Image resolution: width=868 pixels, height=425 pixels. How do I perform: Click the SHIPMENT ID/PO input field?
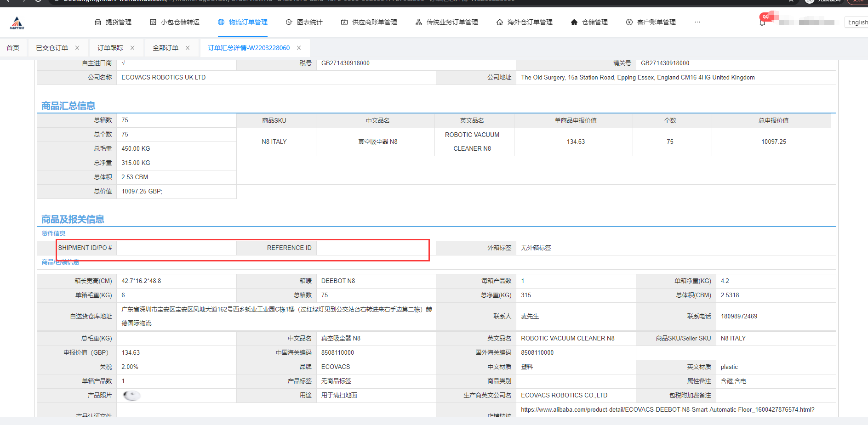(176, 248)
